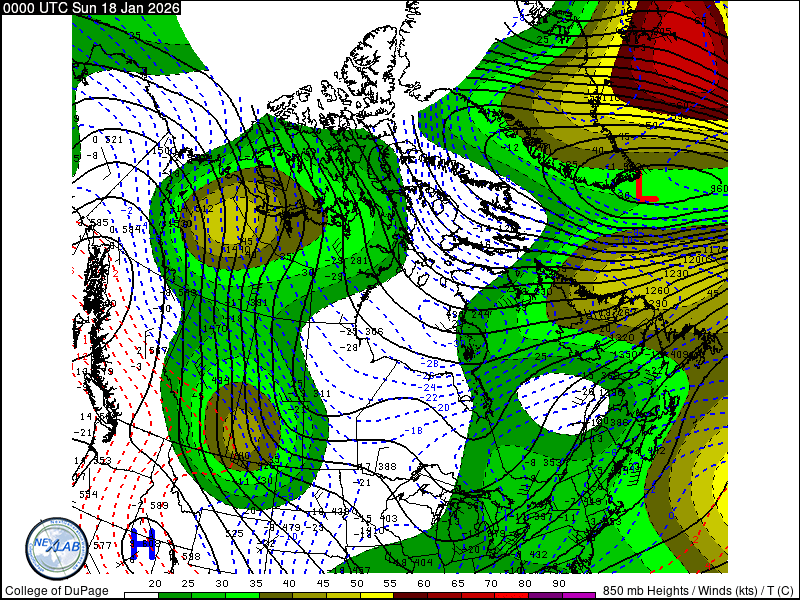The height and width of the screenshot is (600, 800).
Task: Click the legend value 20
Action: (x=155, y=583)
